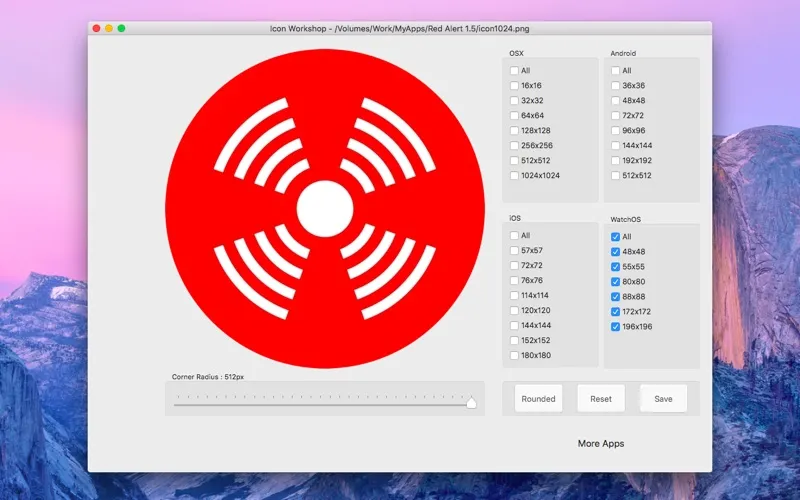Check the Android 96x96 size
The width and height of the screenshot is (800, 500).
coord(616,131)
